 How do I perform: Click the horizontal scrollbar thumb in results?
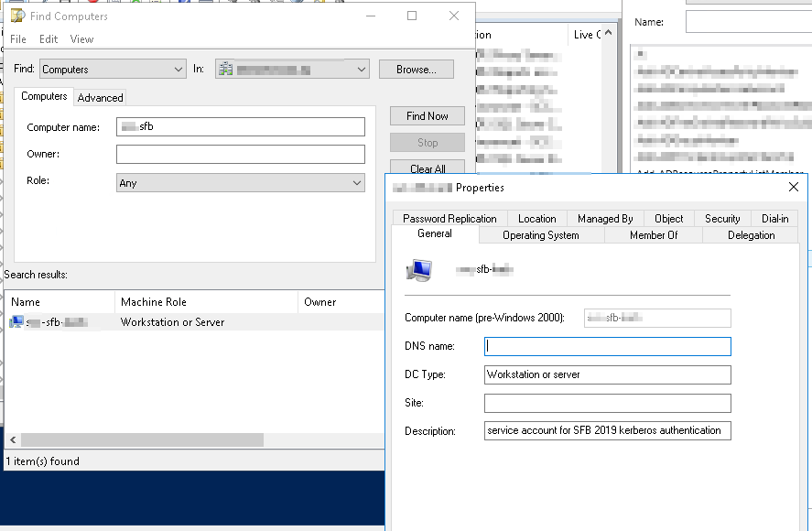143,440
